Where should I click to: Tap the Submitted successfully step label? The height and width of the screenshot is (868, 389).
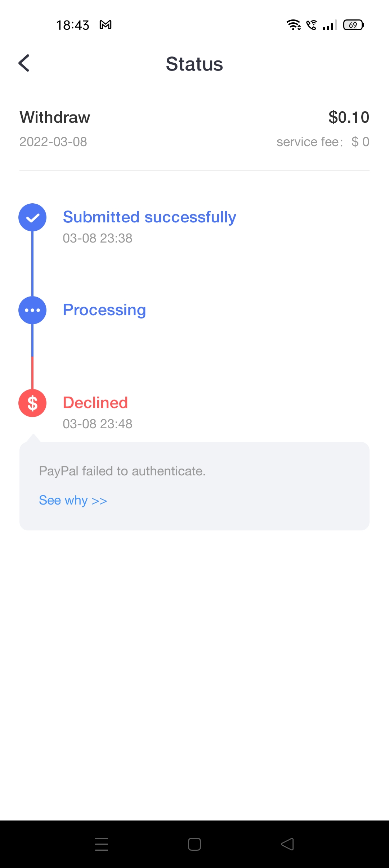149,217
